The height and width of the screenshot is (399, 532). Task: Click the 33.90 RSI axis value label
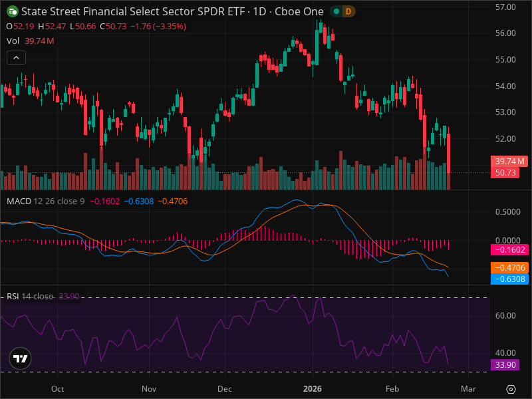click(x=505, y=365)
